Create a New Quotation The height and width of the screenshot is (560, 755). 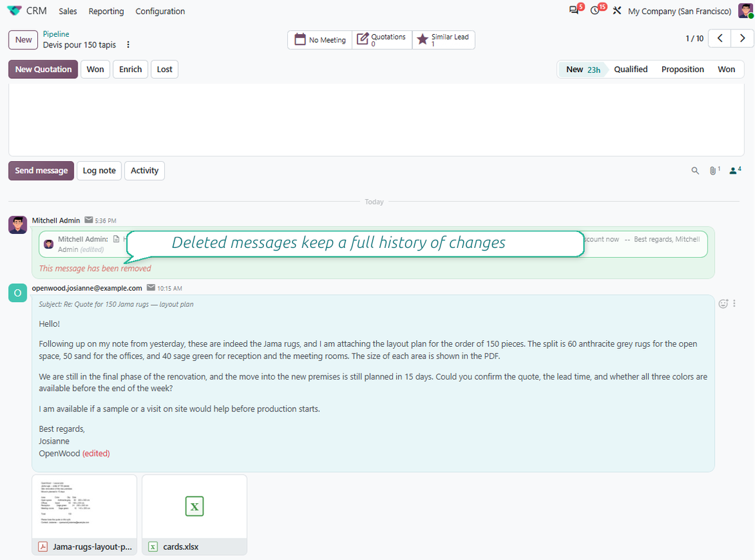[43, 69]
